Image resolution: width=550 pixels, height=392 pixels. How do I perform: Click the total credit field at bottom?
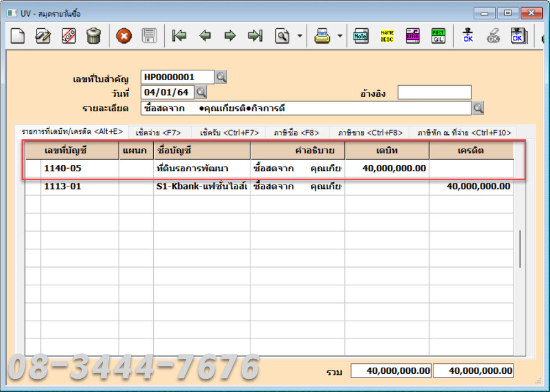click(x=473, y=370)
